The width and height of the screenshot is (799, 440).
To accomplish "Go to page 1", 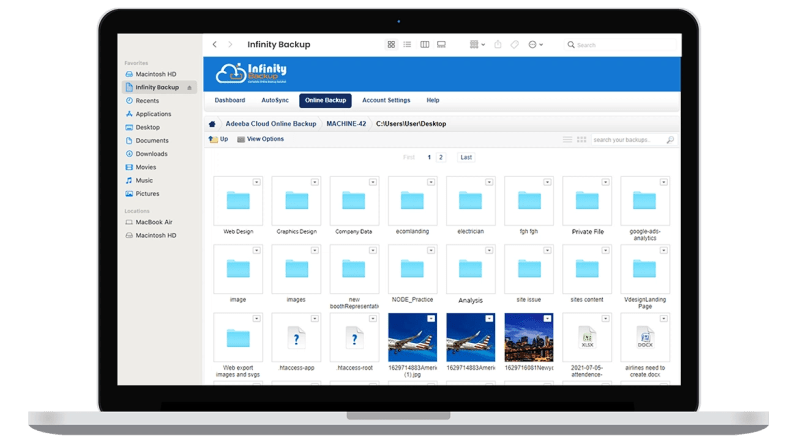I will click(429, 157).
